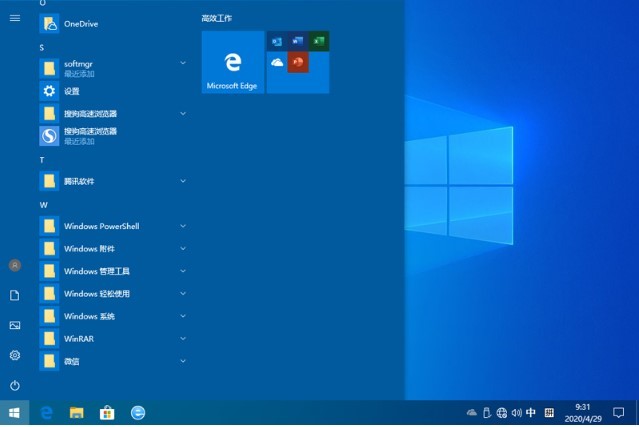Image resolution: width=639 pixels, height=427 pixels.
Task: Open the Pictures icon in Start sidebar
Action: (15, 325)
